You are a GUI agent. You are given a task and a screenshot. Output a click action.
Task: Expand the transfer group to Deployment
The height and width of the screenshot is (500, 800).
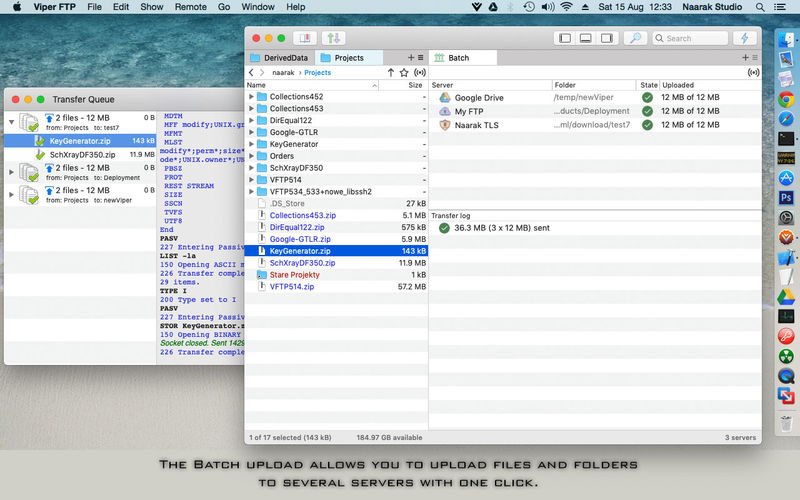point(12,171)
